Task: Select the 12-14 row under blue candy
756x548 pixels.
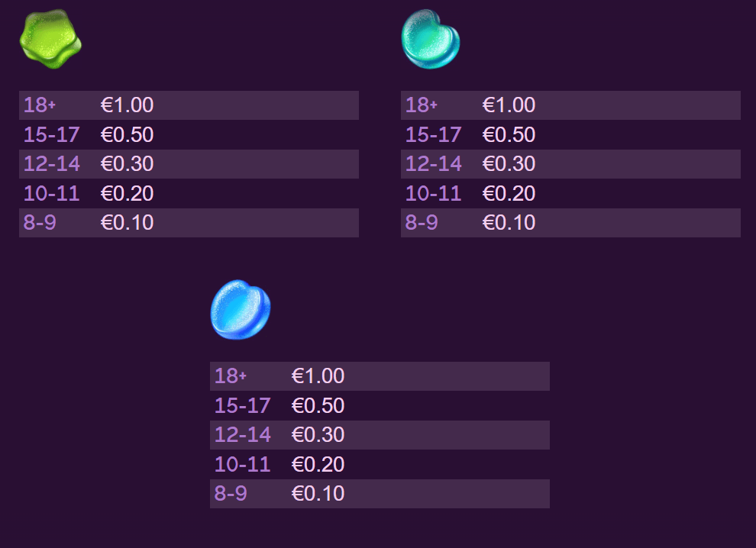Action: point(380,435)
